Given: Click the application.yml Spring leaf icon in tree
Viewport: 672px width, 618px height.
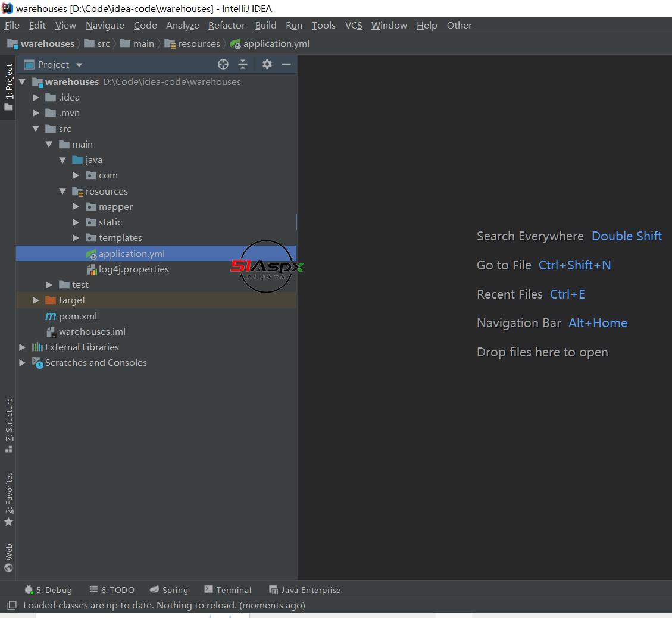Looking at the screenshot, I should tap(91, 254).
